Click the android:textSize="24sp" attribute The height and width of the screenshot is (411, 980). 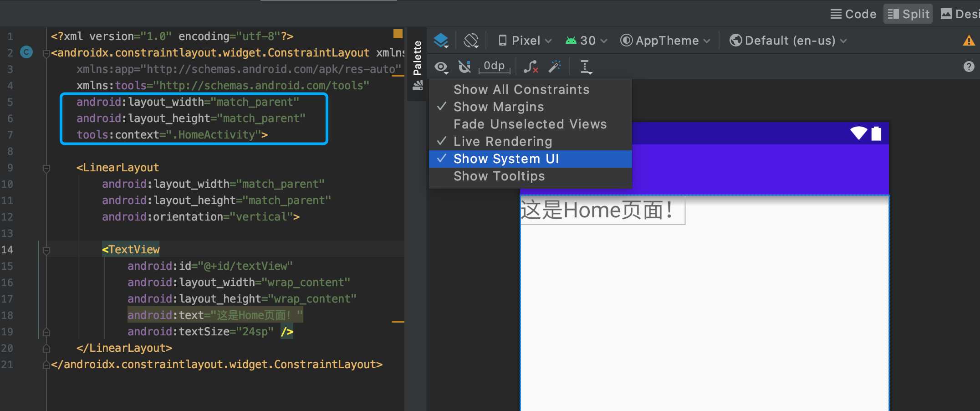(200, 331)
